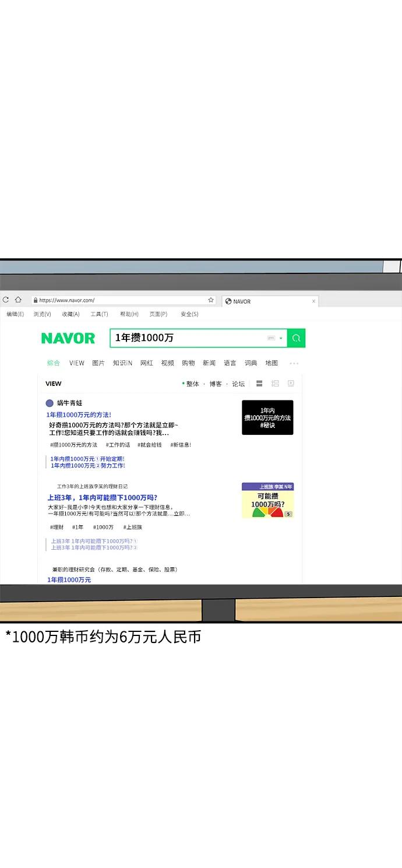The width and height of the screenshot is (402, 868).
Task: Select the video view icon in VIEW header
Action: coord(291,384)
